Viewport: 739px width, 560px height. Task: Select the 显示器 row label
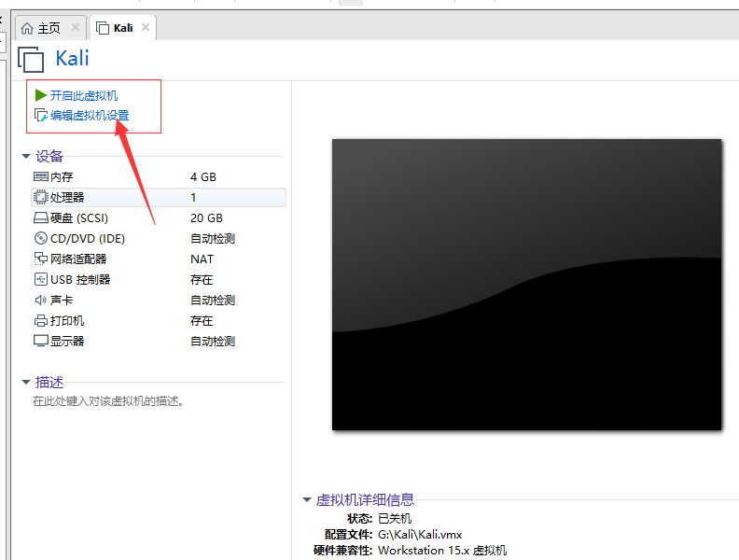coord(67,341)
